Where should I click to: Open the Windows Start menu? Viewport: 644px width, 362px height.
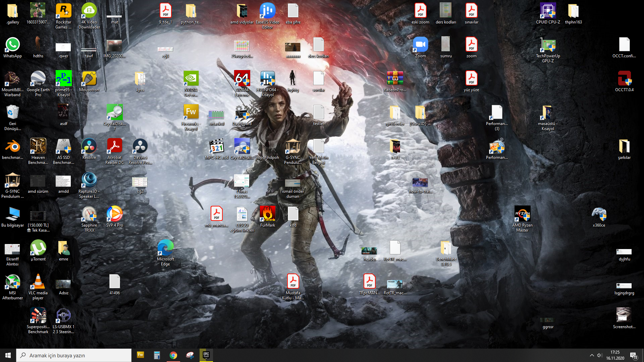(8, 355)
